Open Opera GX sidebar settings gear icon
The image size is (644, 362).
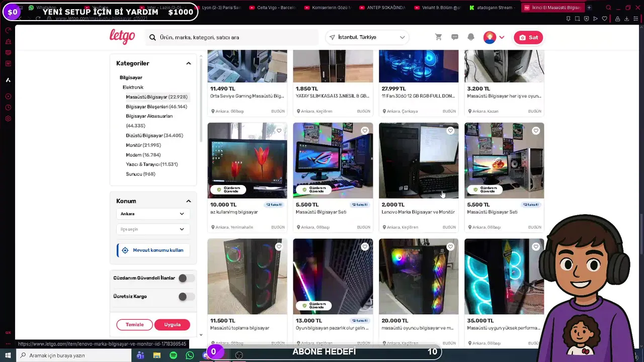pyautogui.click(x=8, y=119)
